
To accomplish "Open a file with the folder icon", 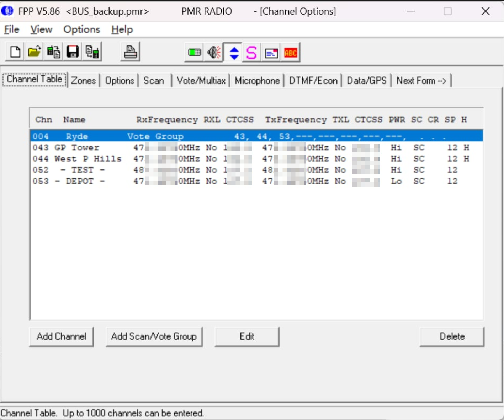I will pyautogui.click(x=34, y=52).
